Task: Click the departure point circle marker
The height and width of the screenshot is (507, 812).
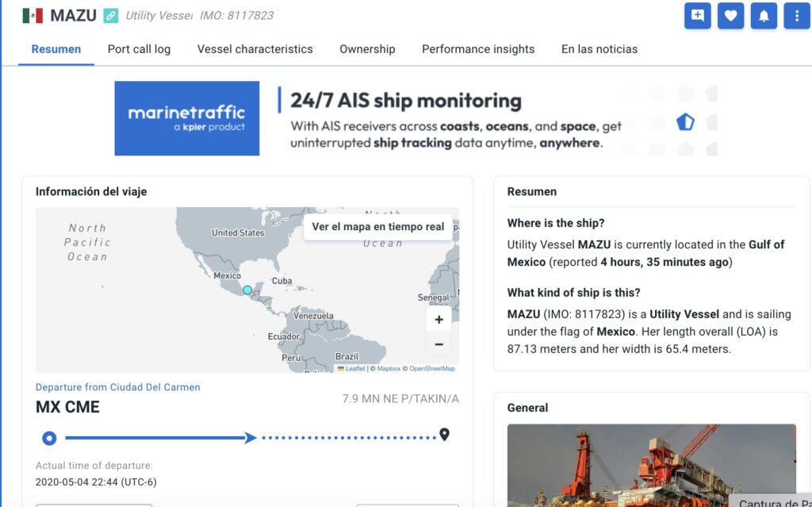Action: 49,437
